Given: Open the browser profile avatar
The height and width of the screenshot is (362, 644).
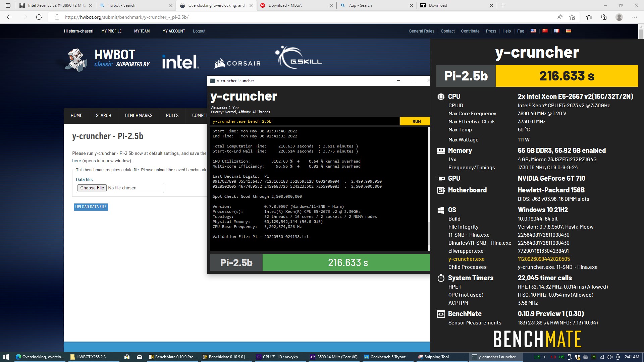Looking at the screenshot, I should coord(619,17).
